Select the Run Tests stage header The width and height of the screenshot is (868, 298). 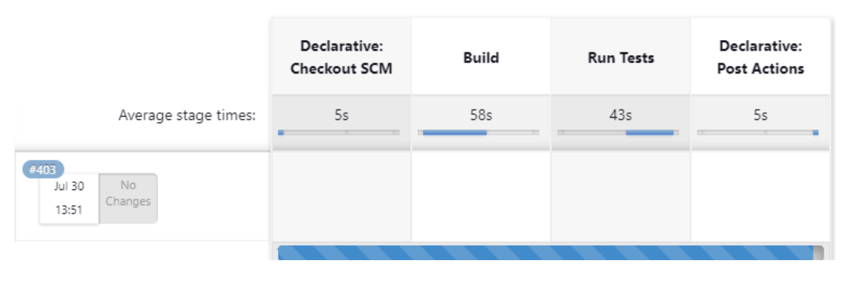point(621,57)
